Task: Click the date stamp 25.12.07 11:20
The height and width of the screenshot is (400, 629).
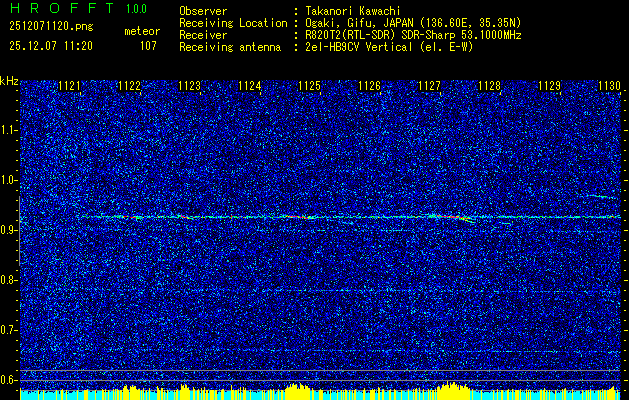Action: (x=51, y=46)
